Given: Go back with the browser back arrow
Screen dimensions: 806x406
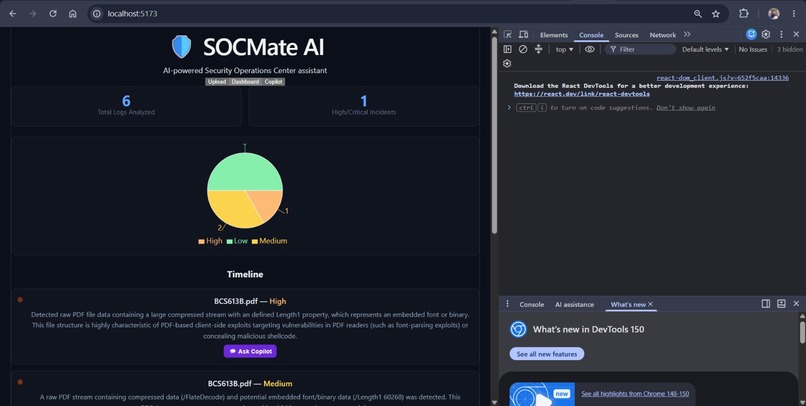Looking at the screenshot, I should pos(13,14).
